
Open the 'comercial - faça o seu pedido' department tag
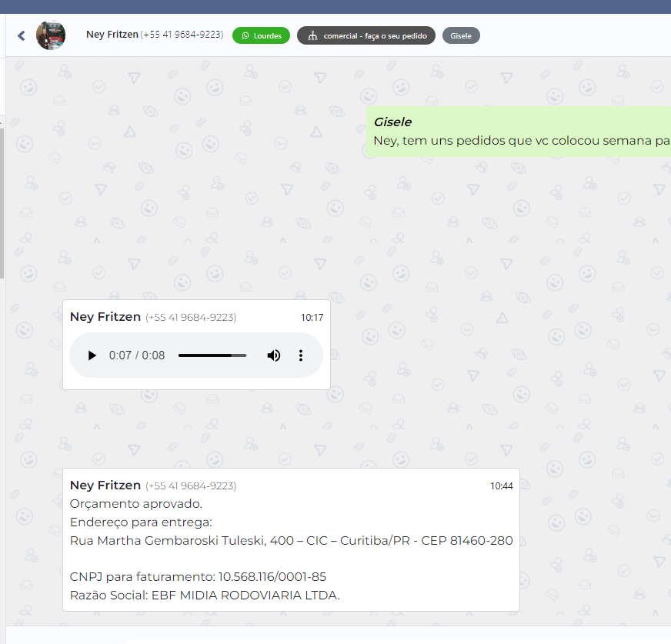[x=366, y=35]
